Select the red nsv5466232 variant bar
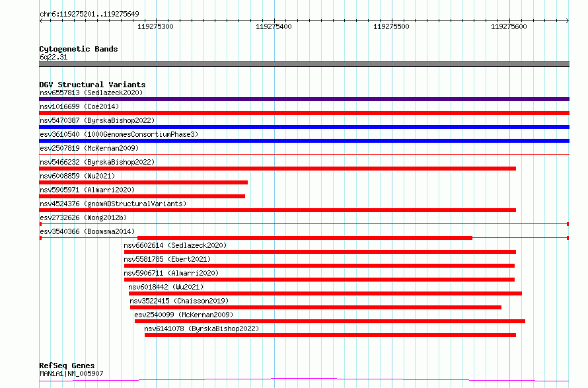The height and width of the screenshot is (388, 588). click(277, 169)
